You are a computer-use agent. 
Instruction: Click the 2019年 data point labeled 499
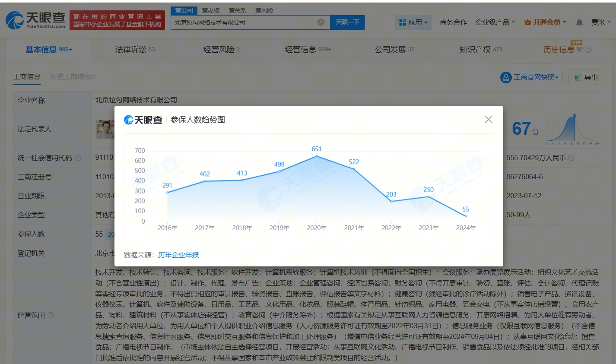click(279, 171)
